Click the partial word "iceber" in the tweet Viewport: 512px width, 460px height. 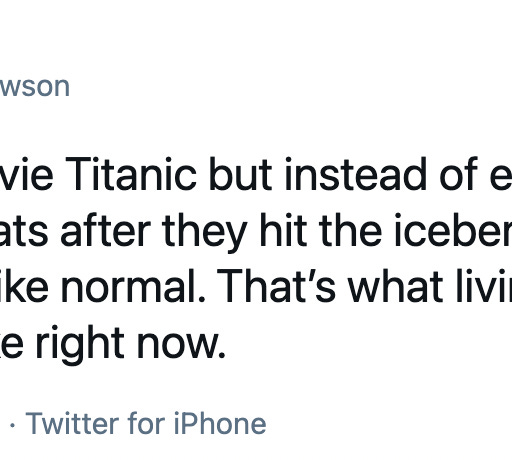tap(454, 230)
